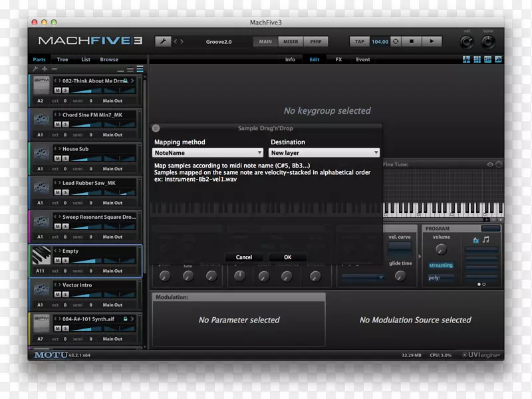Viewport: 532px width, 399px height.
Task: Mute the 082-Think About Me Drm part
Action: click(x=57, y=90)
